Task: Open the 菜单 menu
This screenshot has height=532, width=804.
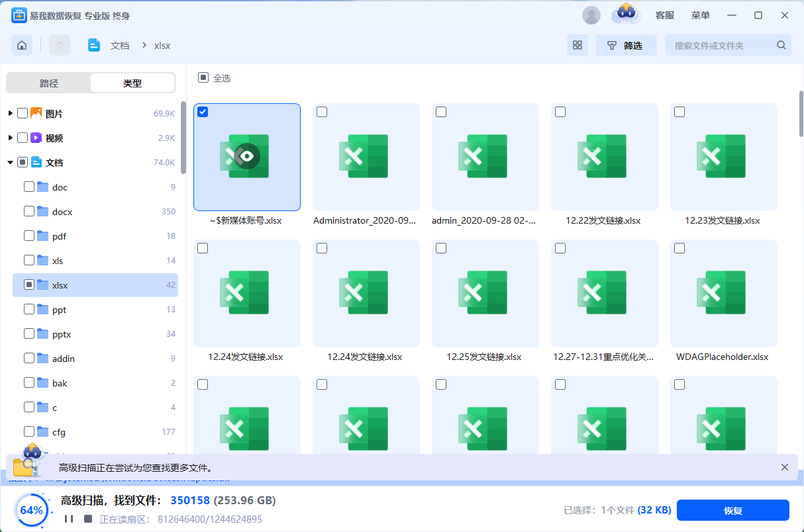Action: pos(700,15)
